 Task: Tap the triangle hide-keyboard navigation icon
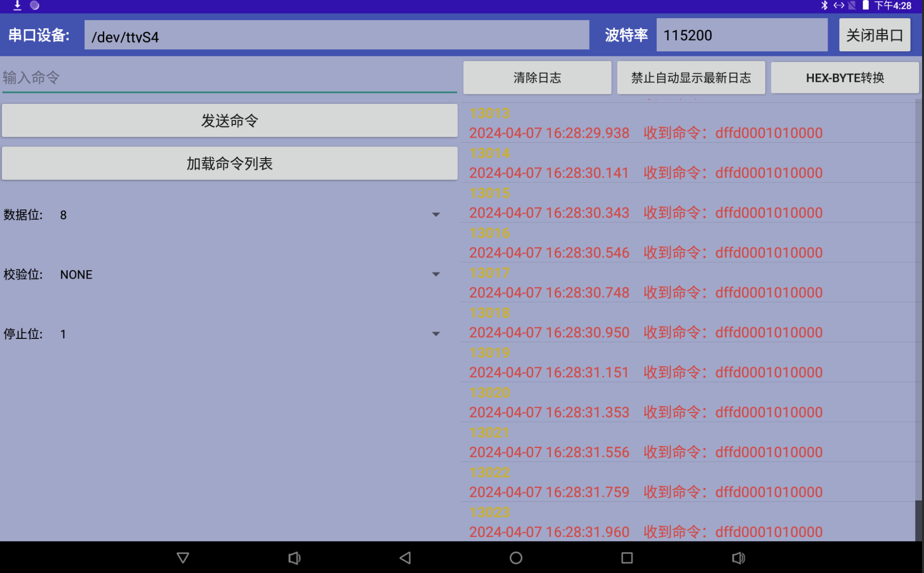tap(183, 558)
